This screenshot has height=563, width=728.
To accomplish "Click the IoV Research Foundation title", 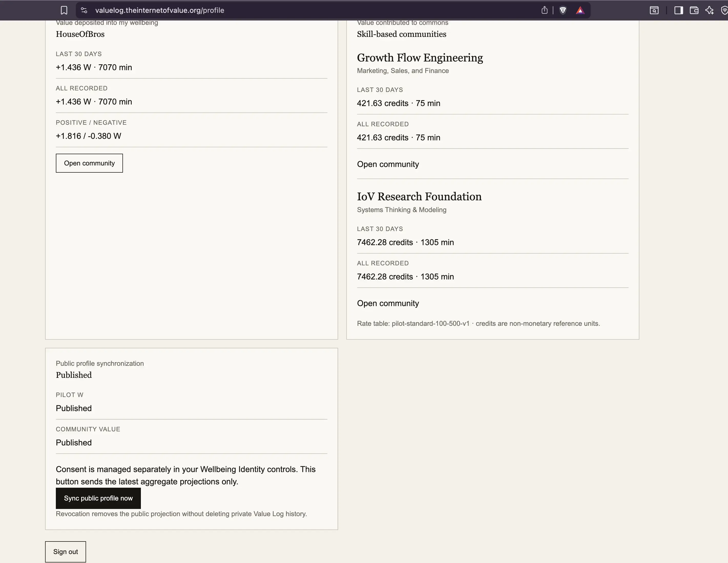I will click(419, 197).
